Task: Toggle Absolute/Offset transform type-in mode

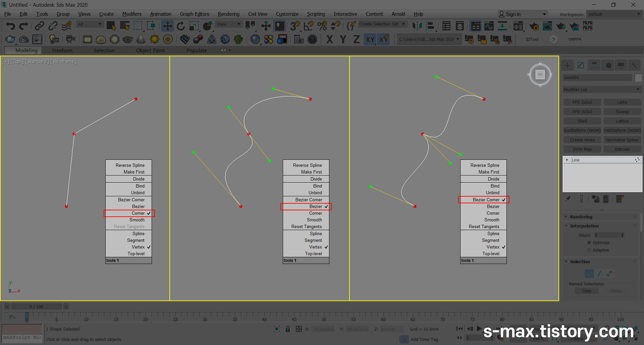Action: (x=299, y=329)
